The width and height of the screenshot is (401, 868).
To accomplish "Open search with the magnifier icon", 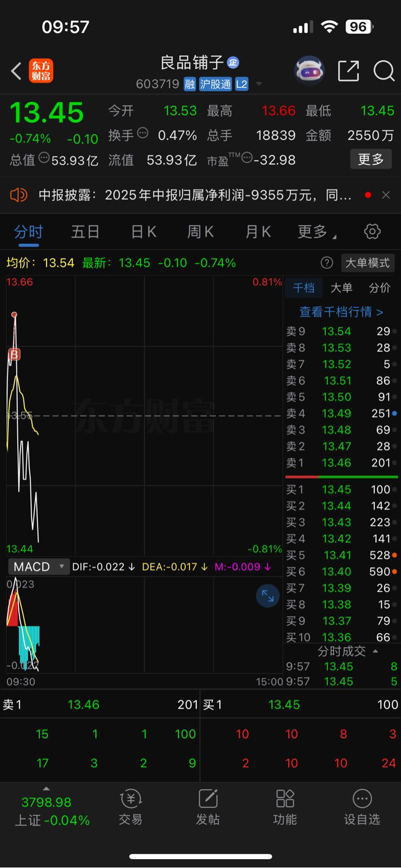I will point(384,71).
